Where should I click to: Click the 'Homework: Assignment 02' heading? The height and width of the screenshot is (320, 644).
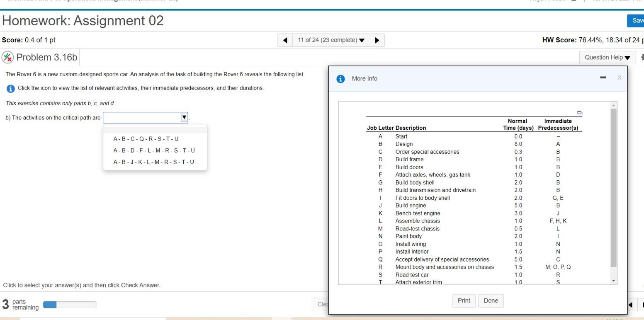tap(83, 21)
